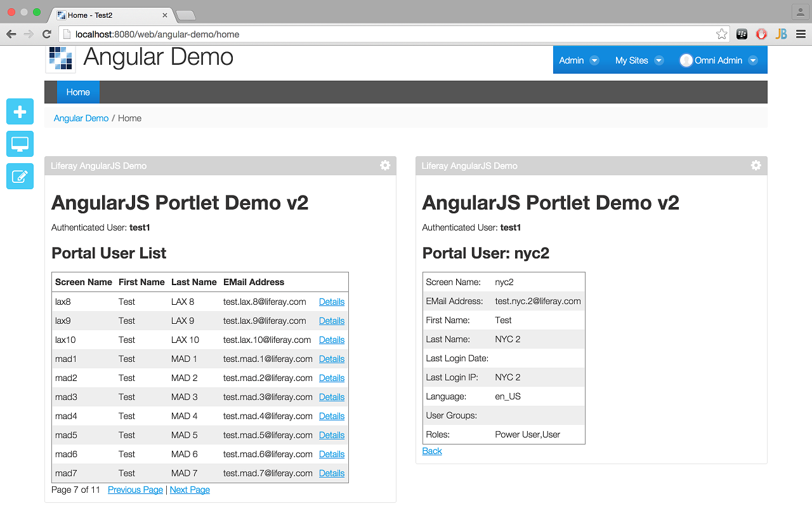Click the First Name column header
Screen dimensions: 812x508
(x=141, y=282)
